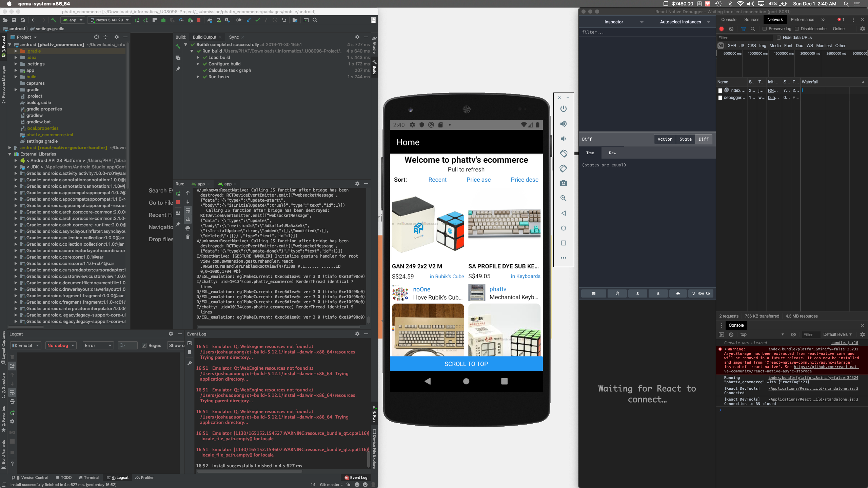This screenshot has height=488, width=868.
Task: Select Error dropdown in Logcat panel
Action: click(x=97, y=345)
